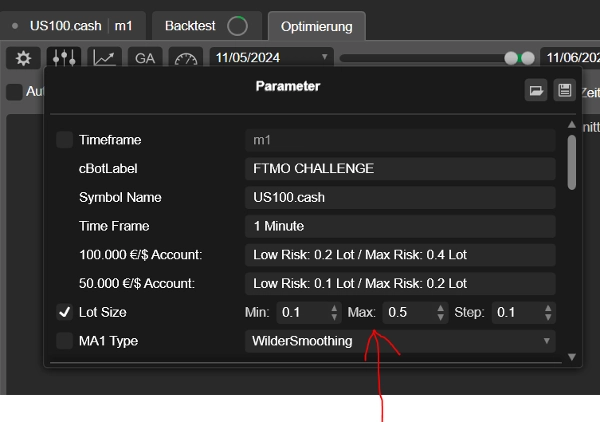Click the parameter list scroll up arrow
Image resolution: width=600 pixels, height=422 pixels.
pyautogui.click(x=572, y=124)
